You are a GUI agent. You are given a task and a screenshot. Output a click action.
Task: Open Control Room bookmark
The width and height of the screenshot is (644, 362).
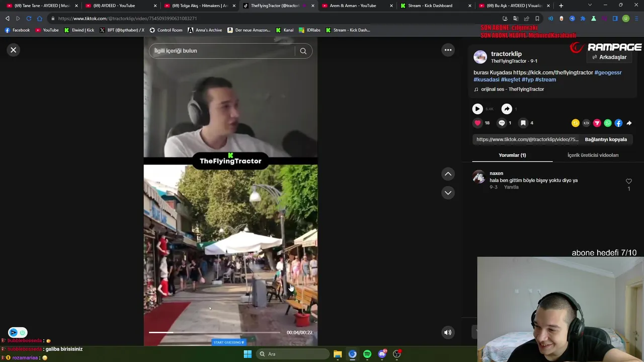click(x=166, y=30)
